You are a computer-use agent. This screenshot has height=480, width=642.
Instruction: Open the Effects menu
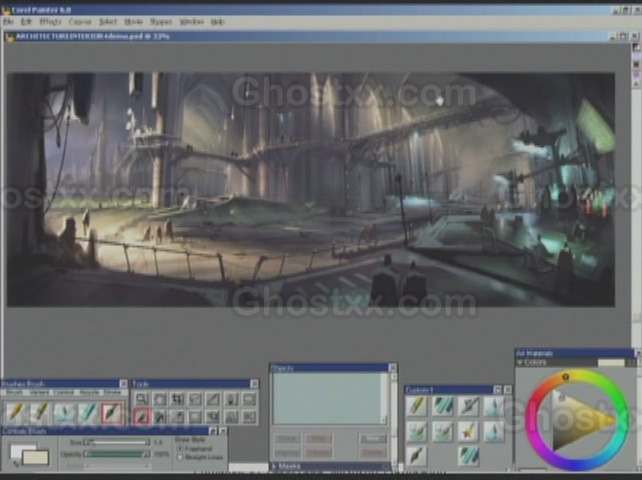[x=50, y=22]
